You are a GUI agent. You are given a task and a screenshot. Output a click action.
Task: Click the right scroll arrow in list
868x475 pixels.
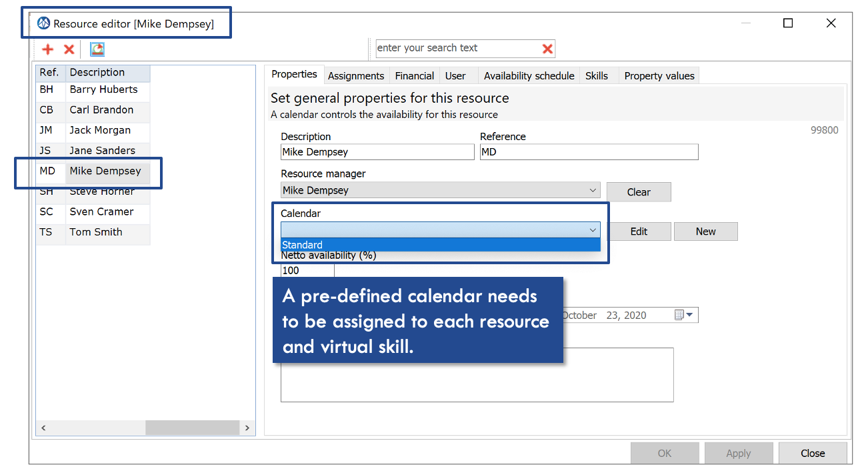click(x=247, y=428)
